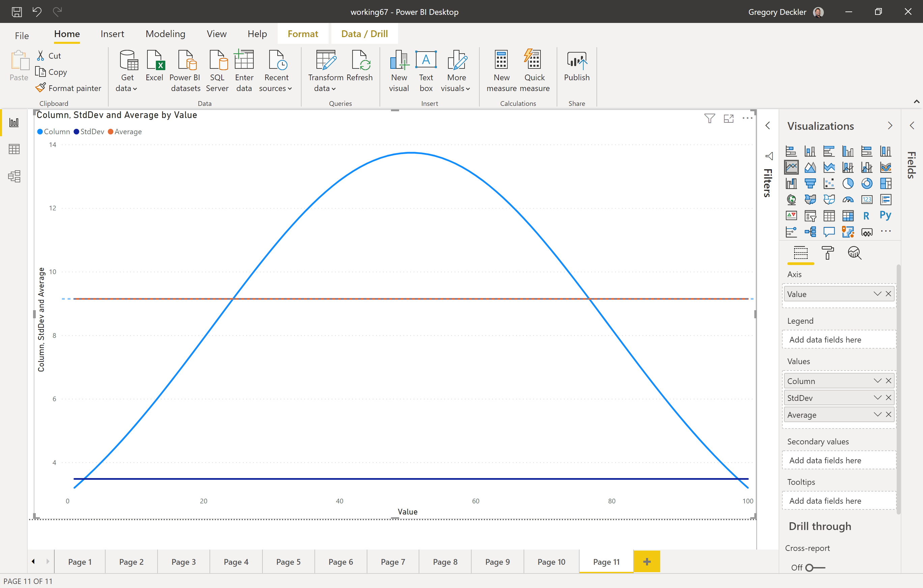Insert a Text box
This screenshot has height=588, width=923.
click(x=426, y=71)
